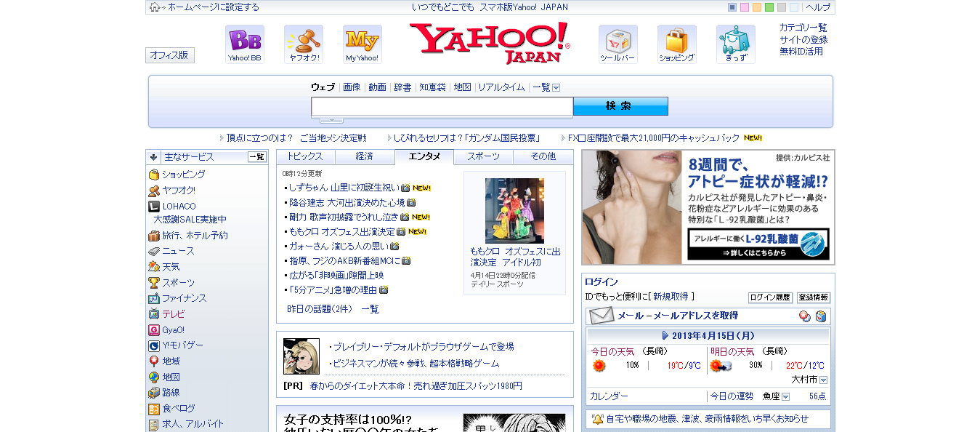Screen dimensions: 980x432
Task: Click the Y!モバゲー sidebar icon
Action: tap(154, 345)
